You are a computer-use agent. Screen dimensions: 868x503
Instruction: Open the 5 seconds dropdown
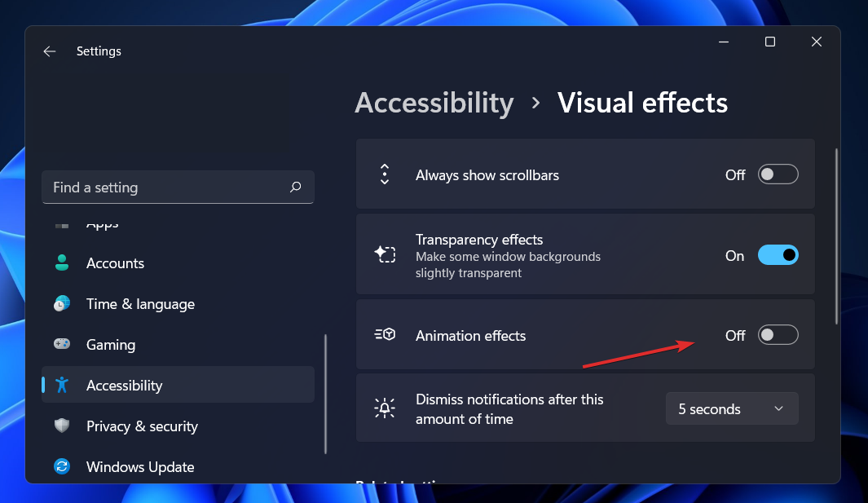click(732, 408)
